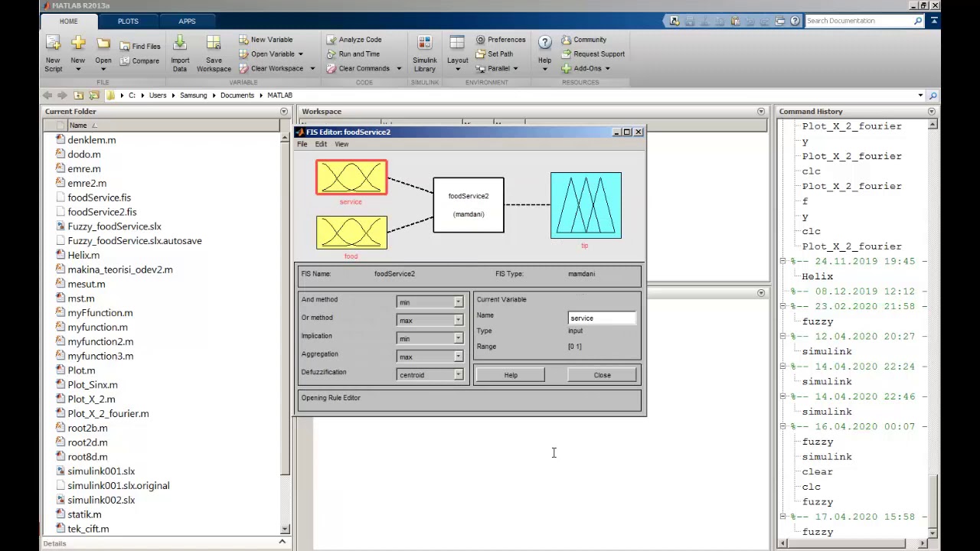
Task: Go back using the back arrow
Action: pyautogui.click(x=47, y=96)
